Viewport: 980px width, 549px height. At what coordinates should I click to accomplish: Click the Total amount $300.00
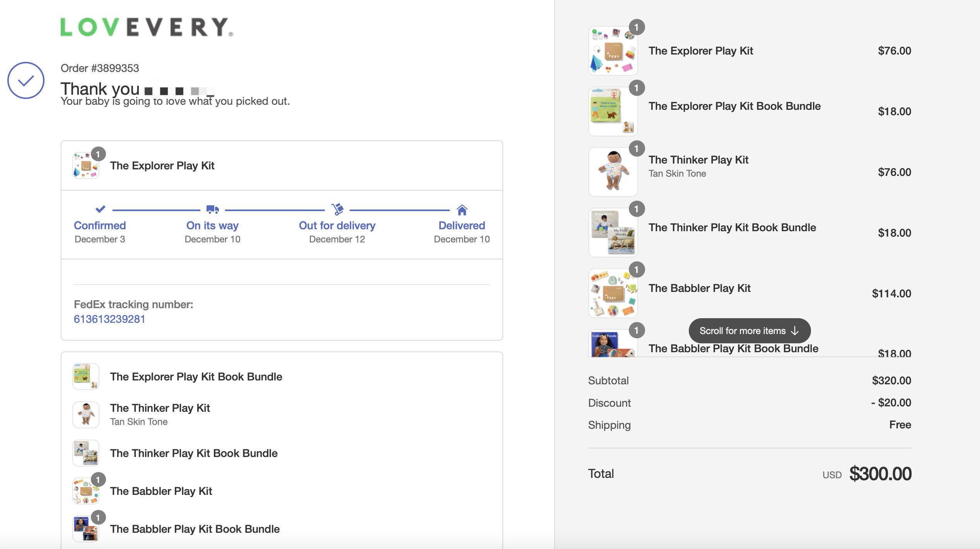coord(880,474)
